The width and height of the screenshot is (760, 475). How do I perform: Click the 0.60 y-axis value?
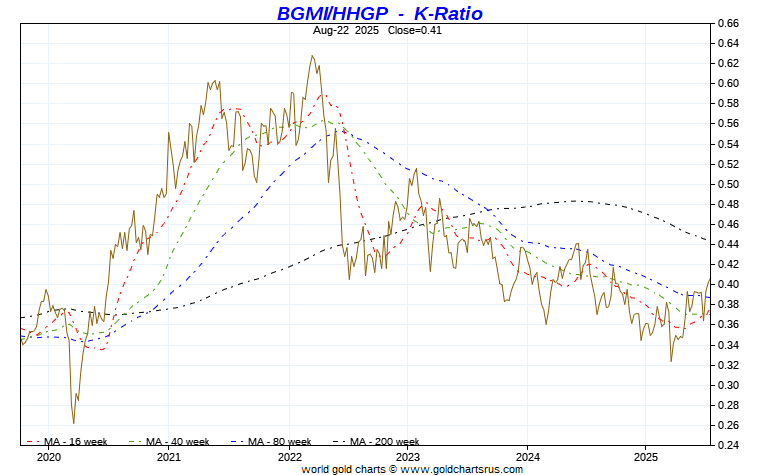click(x=728, y=83)
